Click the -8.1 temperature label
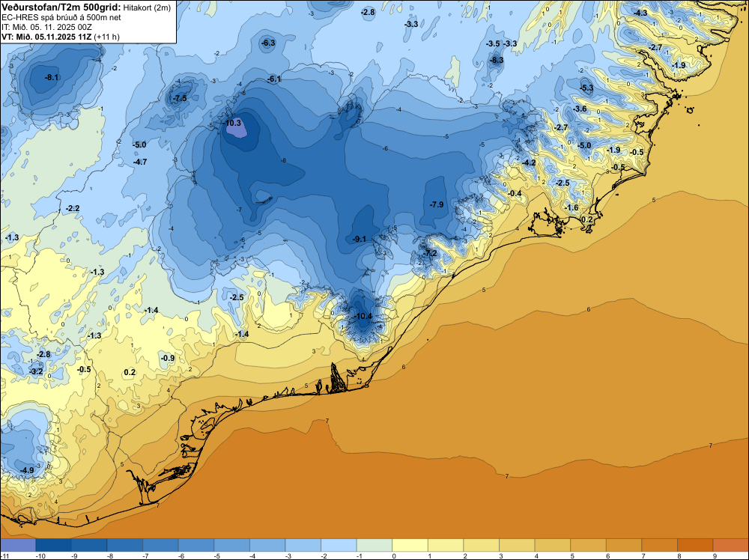 pos(52,77)
